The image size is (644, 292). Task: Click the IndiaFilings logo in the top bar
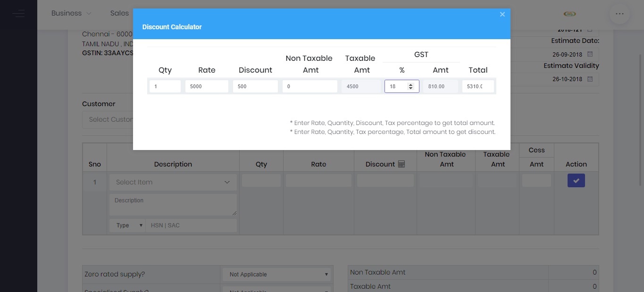pos(569,14)
